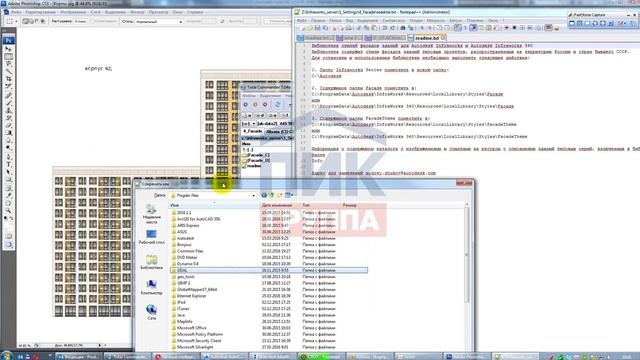Go to Недавние места in save dialog sidebar
The width and height of the screenshot is (640, 360).
click(x=151, y=214)
